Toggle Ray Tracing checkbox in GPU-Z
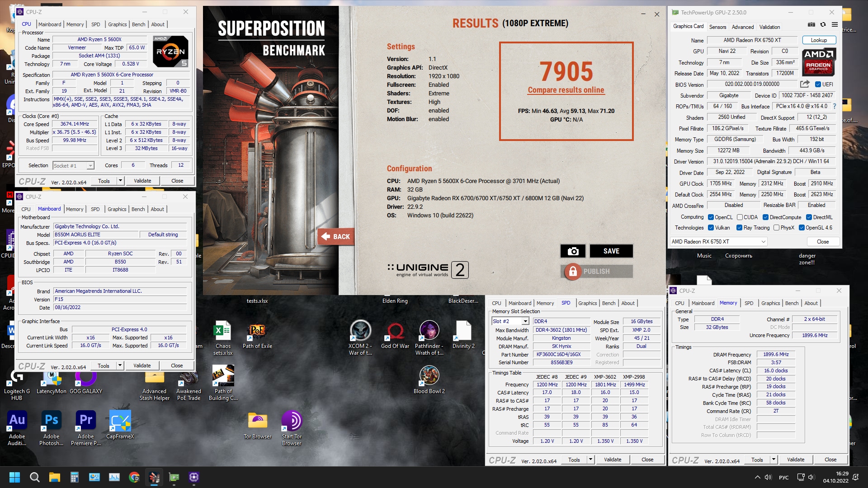868x488 pixels. [x=739, y=228]
